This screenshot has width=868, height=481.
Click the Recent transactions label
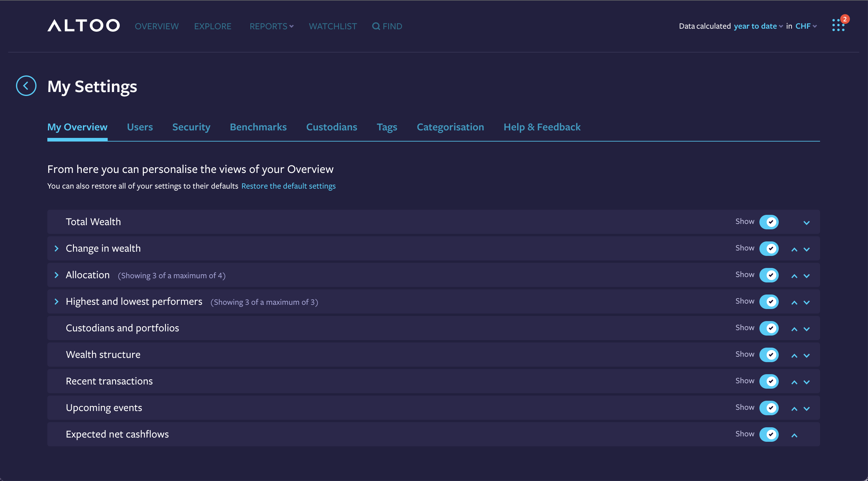(x=109, y=381)
